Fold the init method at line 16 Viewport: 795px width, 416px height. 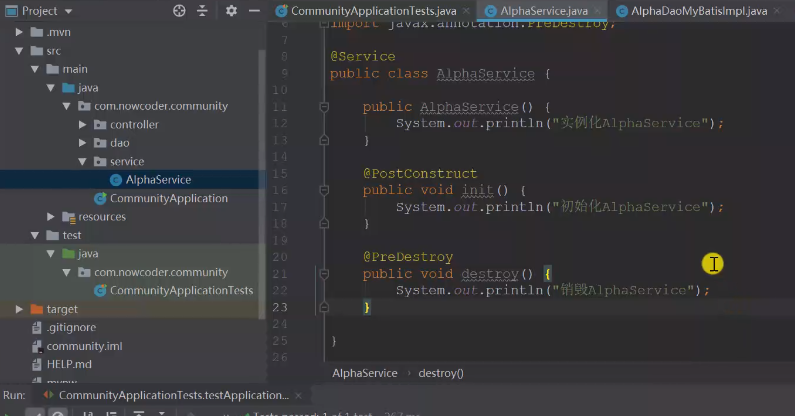click(324, 190)
